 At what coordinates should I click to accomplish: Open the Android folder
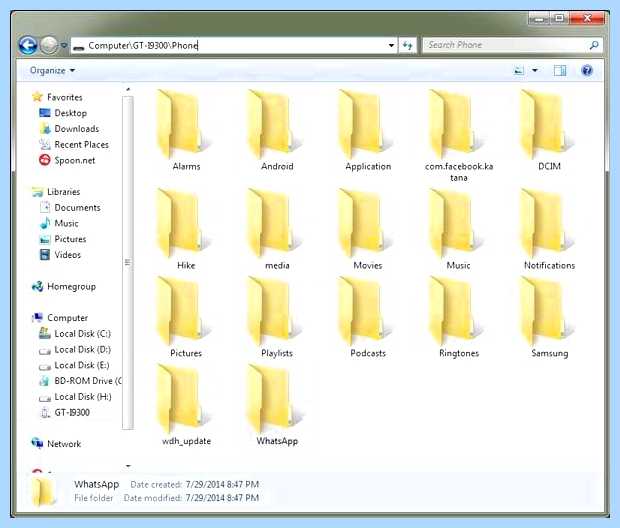pos(277,132)
